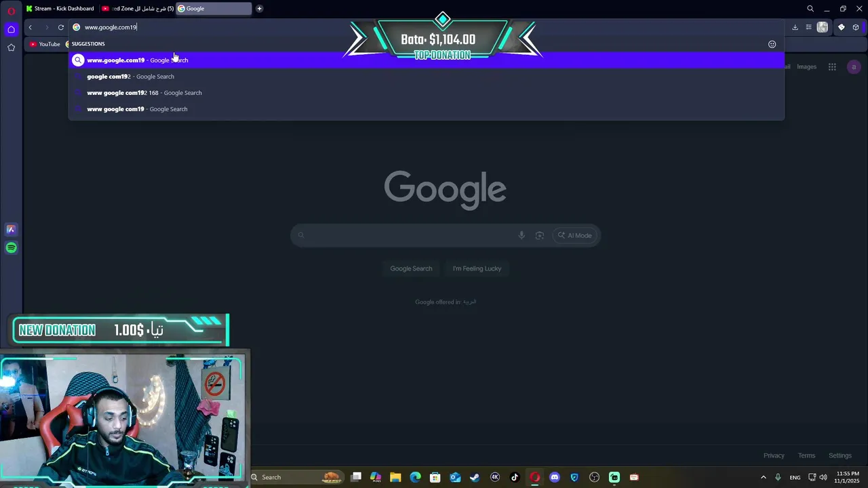Open Discord from taskbar

pos(555,477)
